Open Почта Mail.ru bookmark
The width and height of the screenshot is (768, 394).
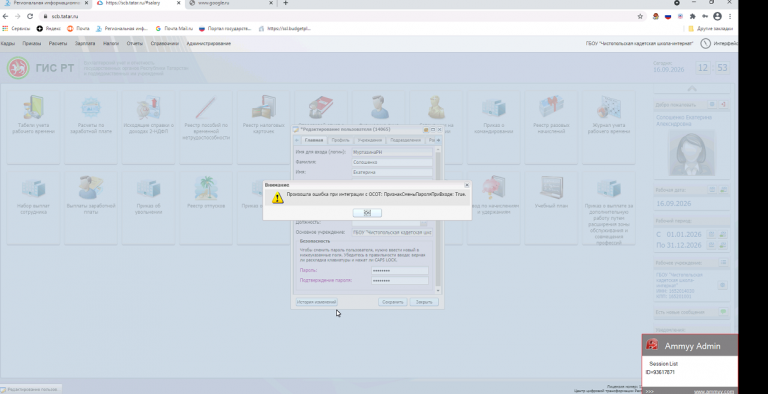[x=174, y=28]
